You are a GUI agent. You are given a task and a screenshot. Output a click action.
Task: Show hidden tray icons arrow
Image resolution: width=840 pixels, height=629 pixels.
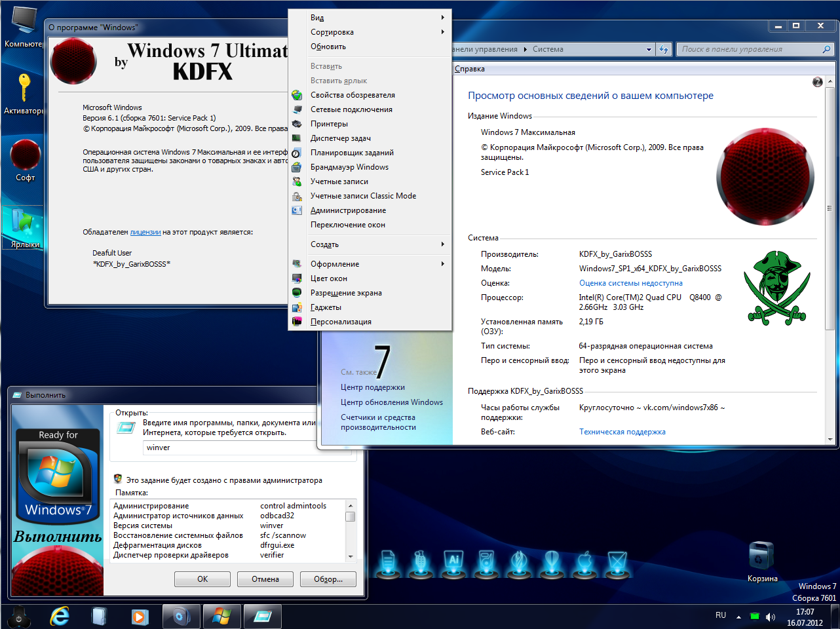(x=738, y=617)
